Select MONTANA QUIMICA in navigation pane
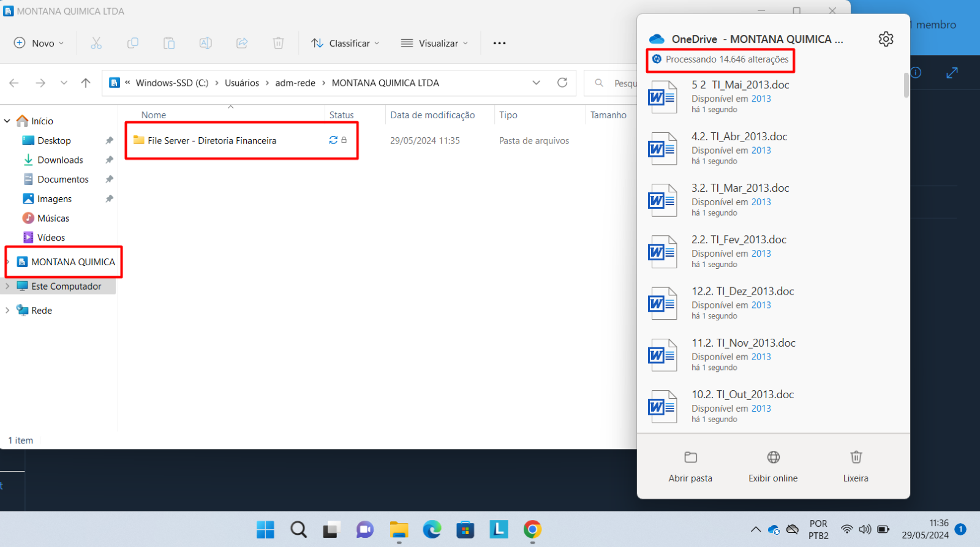980x547 pixels. tap(72, 262)
